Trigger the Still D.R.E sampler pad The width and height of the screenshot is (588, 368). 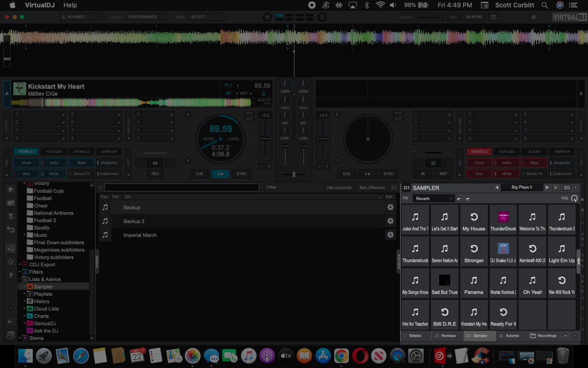click(x=444, y=314)
